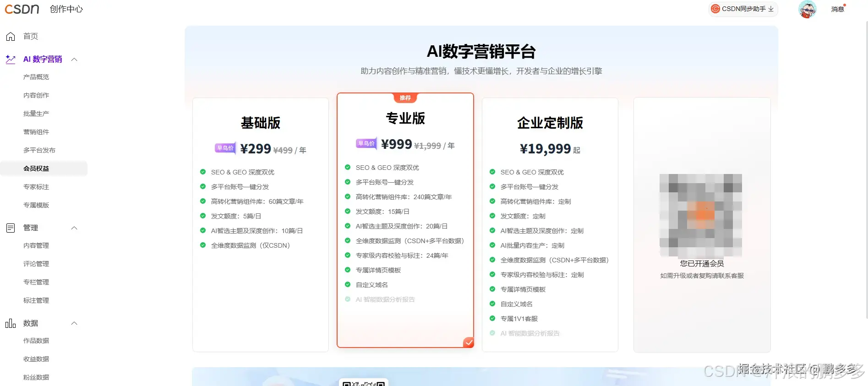This screenshot has height=386, width=868.
Task: Open 粉丝数据 in the sidebar
Action: click(x=36, y=377)
